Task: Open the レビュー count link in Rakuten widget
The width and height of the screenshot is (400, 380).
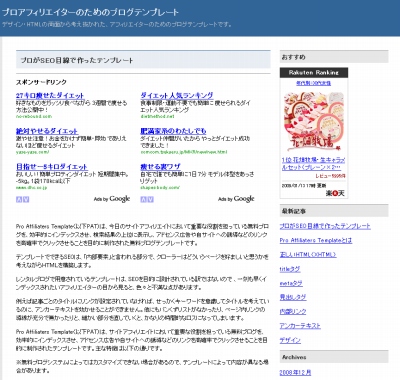Action: point(331,176)
